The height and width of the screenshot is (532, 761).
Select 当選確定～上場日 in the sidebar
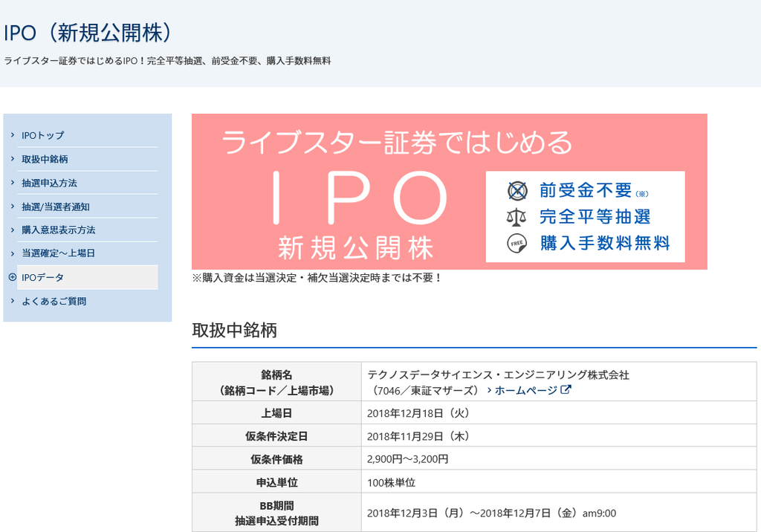(x=58, y=253)
